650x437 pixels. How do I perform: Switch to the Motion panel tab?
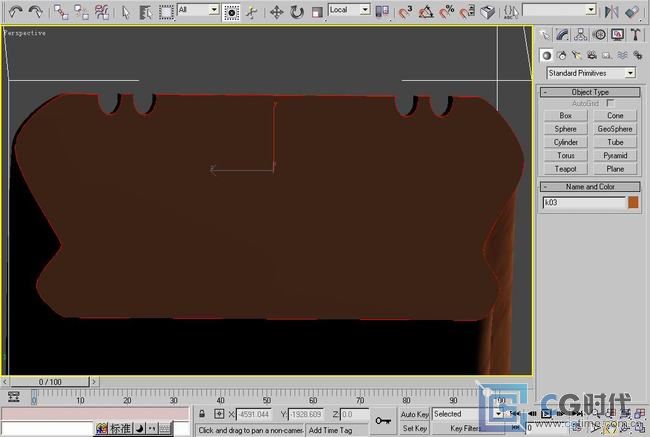pyautogui.click(x=599, y=35)
